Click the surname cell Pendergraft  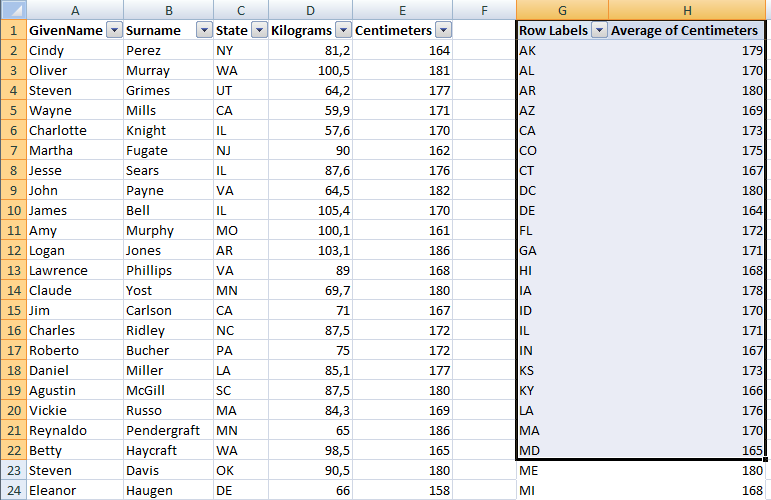tap(169, 430)
